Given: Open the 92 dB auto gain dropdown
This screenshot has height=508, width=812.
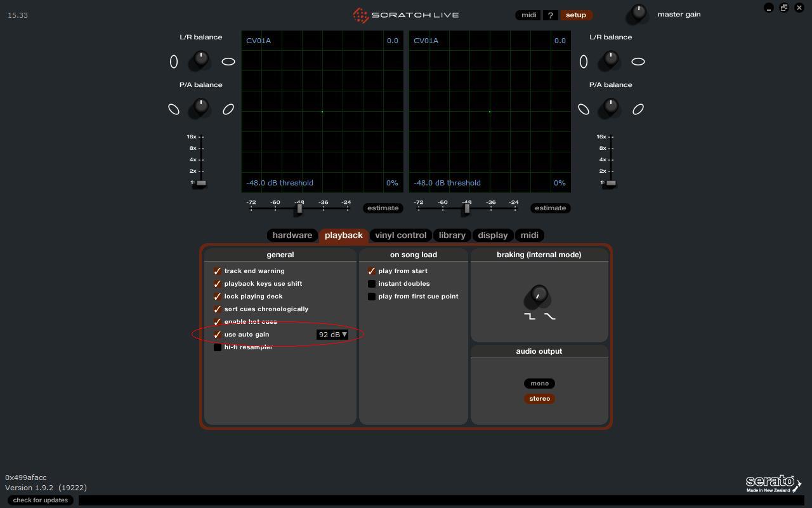Looking at the screenshot, I should pos(332,335).
